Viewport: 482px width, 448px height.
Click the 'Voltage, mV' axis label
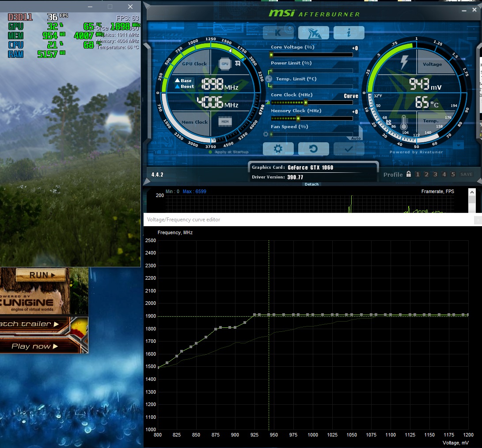pyautogui.click(x=455, y=443)
